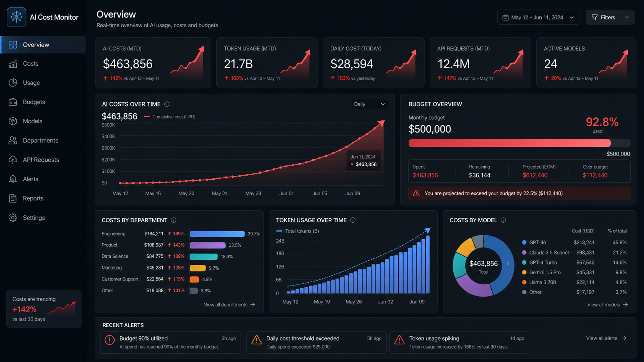Click the funnel icon on Filters button
Screen dimensions: 644x362
pyautogui.click(x=594, y=17)
